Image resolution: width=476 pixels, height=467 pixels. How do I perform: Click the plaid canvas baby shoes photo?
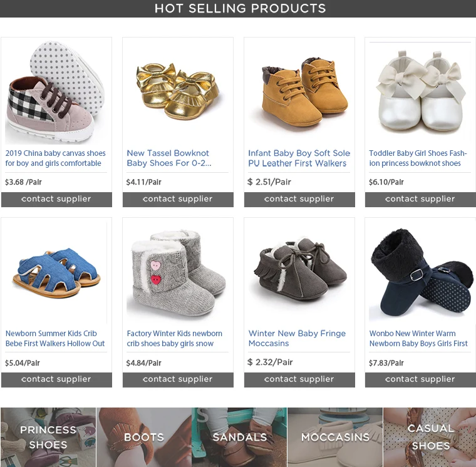tap(56, 92)
